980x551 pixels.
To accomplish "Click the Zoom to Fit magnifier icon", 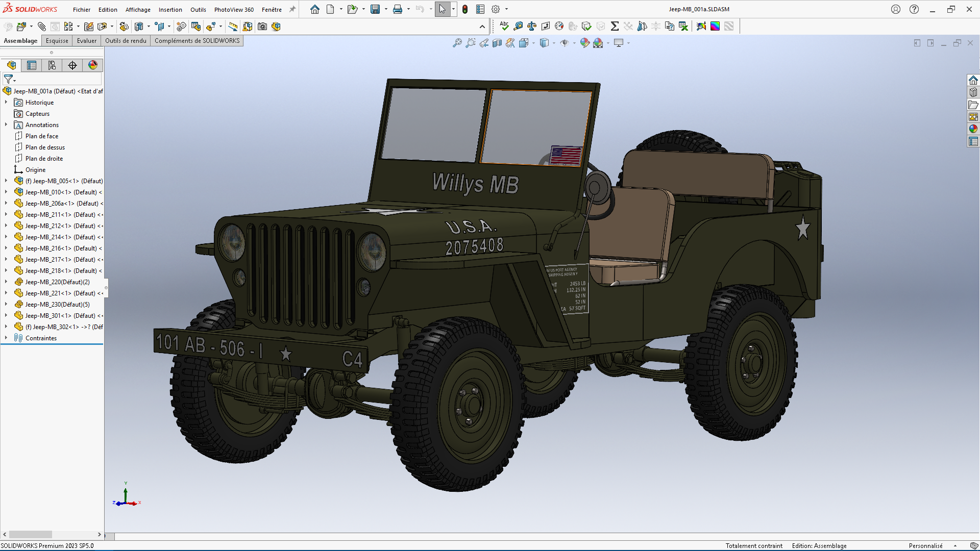I will (457, 43).
